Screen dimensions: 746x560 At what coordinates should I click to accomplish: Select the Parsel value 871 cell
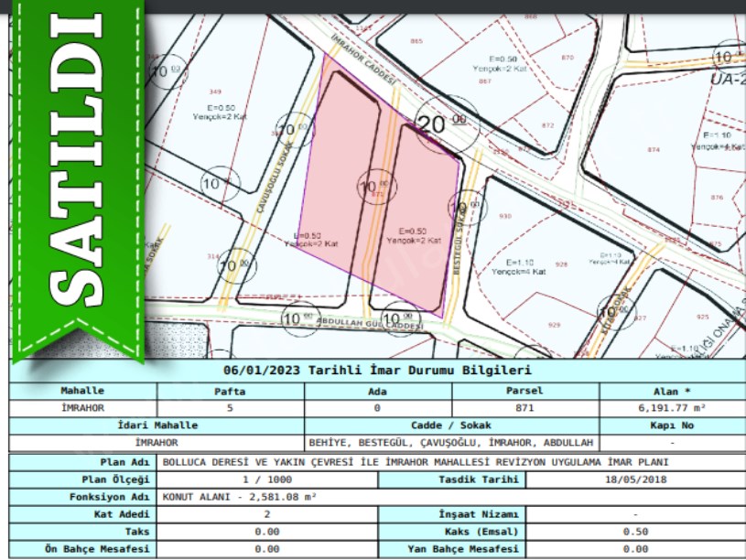(525, 407)
